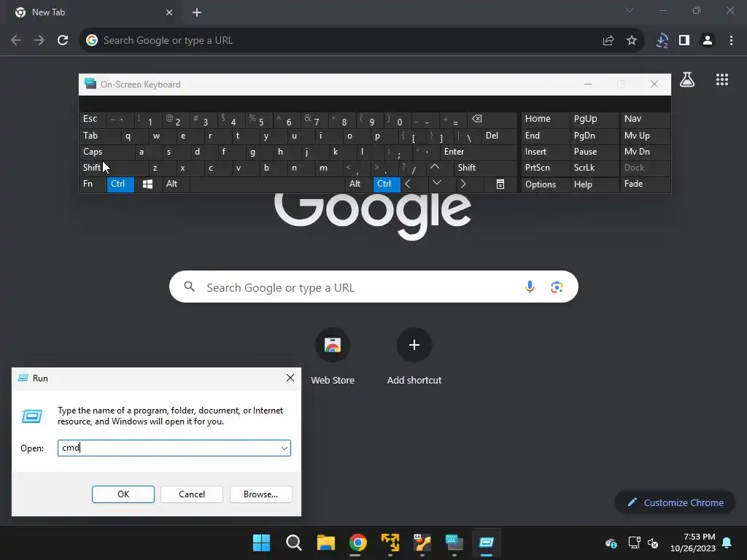747x560 pixels.
Task: Click the notification bell in the system tray
Action: pos(727,542)
